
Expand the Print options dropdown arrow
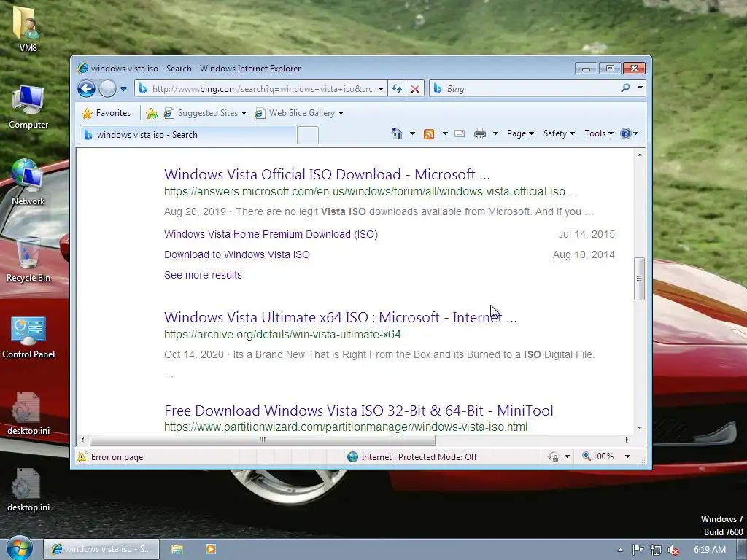pyautogui.click(x=495, y=133)
